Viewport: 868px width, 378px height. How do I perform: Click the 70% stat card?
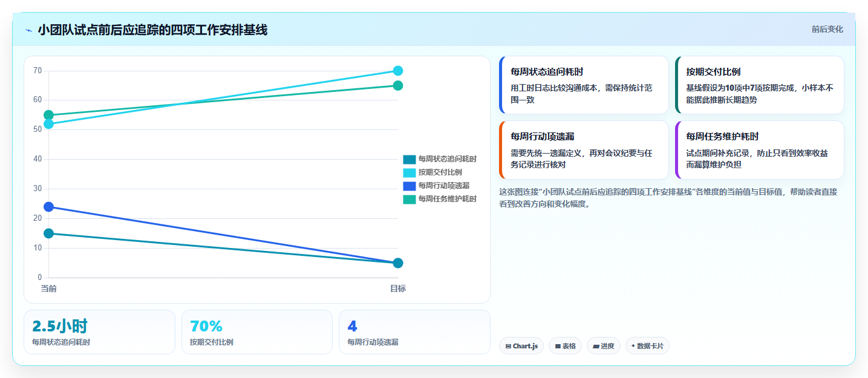pyautogui.click(x=257, y=332)
